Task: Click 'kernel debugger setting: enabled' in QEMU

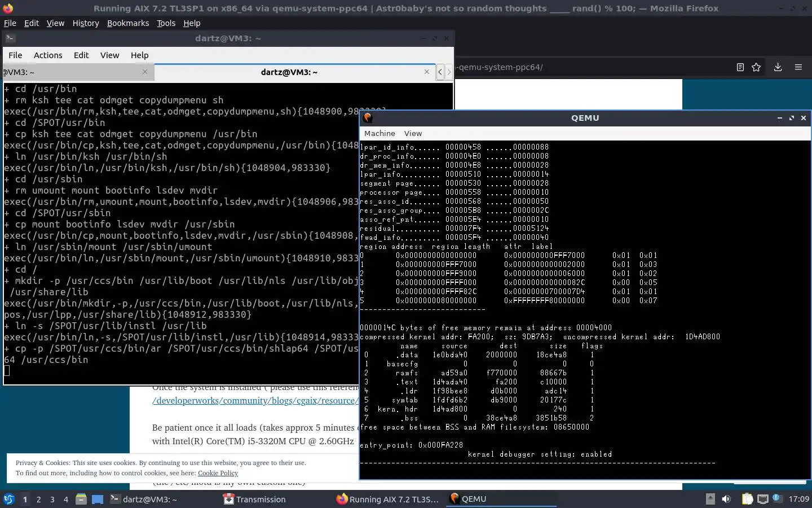Action: pos(540,454)
